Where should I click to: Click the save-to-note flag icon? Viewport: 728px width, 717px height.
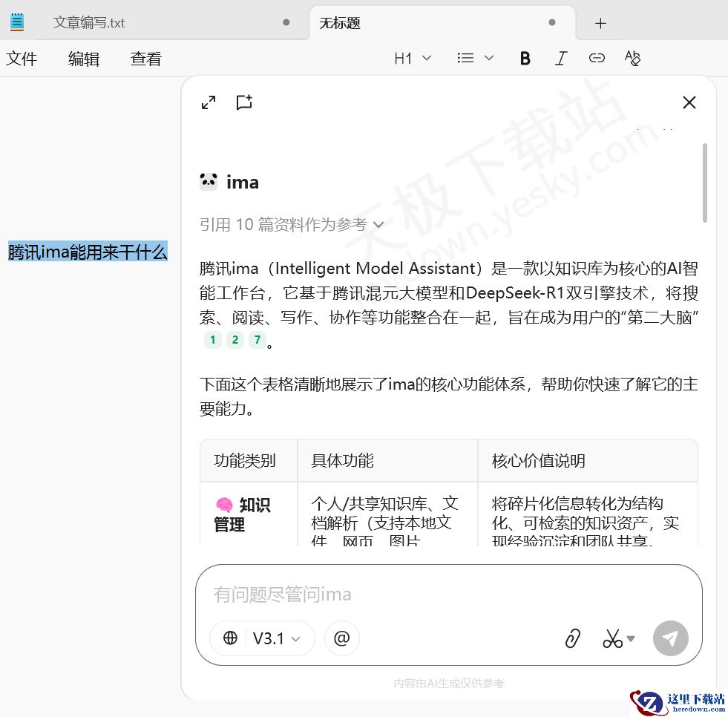point(244,102)
